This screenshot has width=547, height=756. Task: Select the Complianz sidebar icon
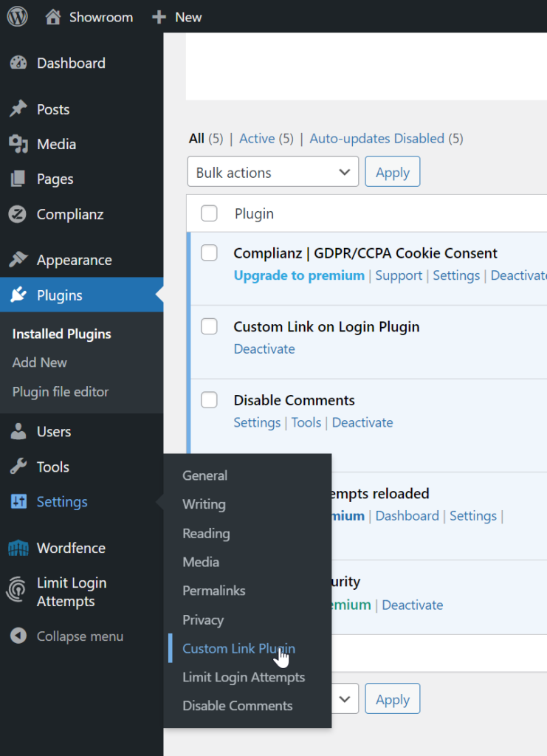coord(18,214)
